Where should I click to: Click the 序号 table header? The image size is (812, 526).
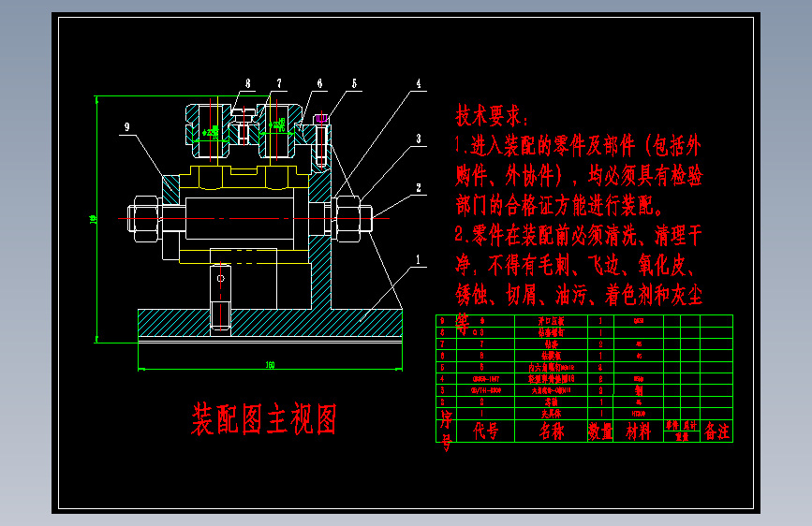pos(446,431)
